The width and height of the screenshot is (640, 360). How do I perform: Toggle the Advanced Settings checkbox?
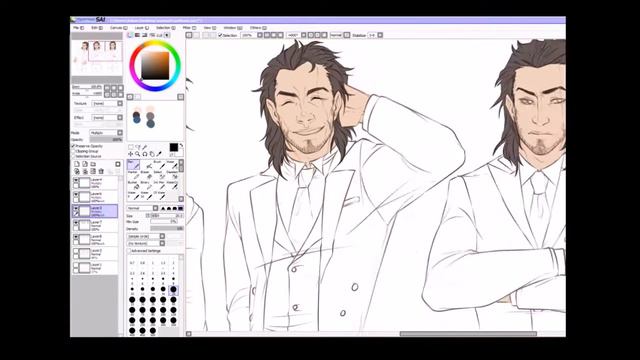click(x=129, y=251)
